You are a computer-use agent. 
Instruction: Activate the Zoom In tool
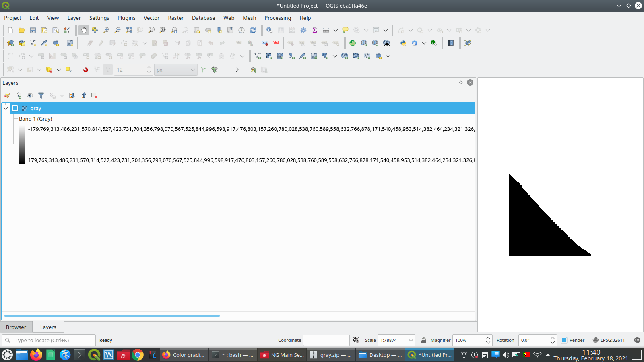(106, 30)
